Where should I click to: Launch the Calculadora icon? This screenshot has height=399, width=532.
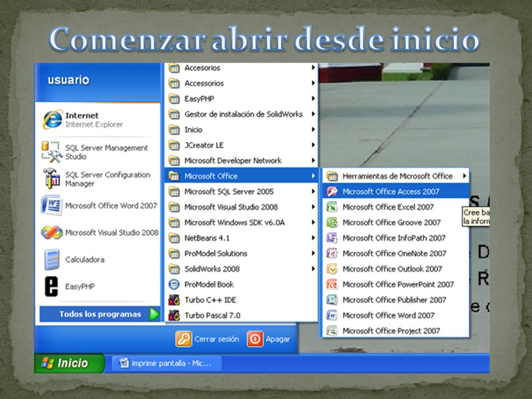52,259
